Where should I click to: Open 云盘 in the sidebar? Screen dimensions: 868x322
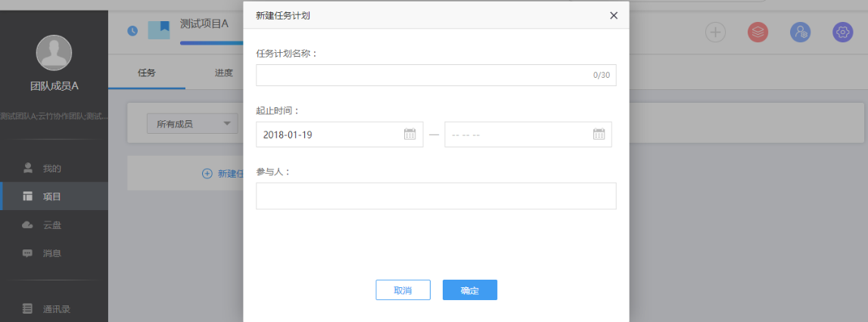51,224
